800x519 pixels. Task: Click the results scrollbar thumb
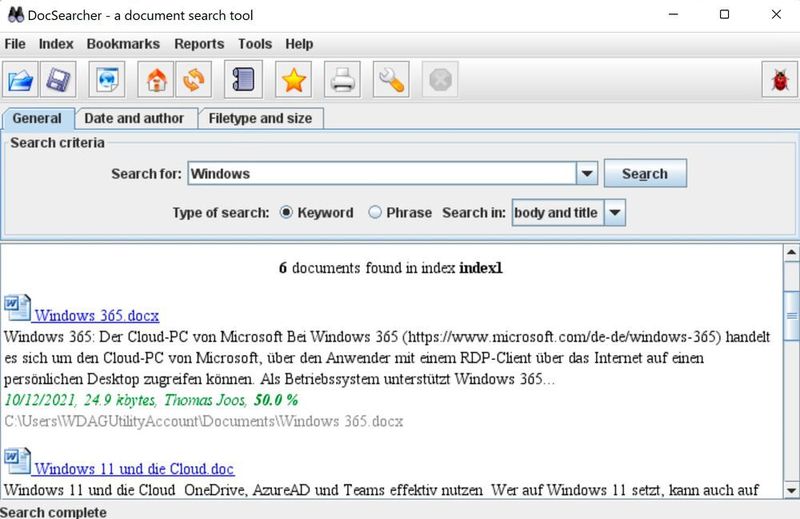click(x=791, y=315)
